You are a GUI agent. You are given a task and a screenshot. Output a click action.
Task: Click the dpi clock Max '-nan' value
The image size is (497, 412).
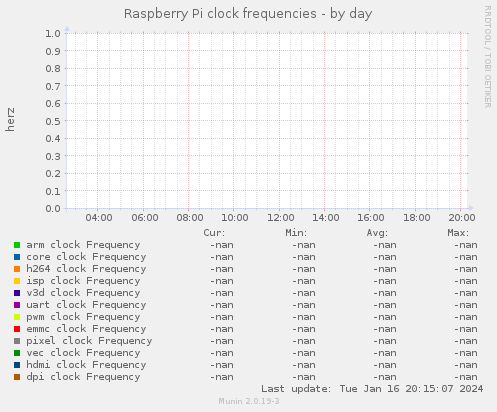tap(466, 377)
